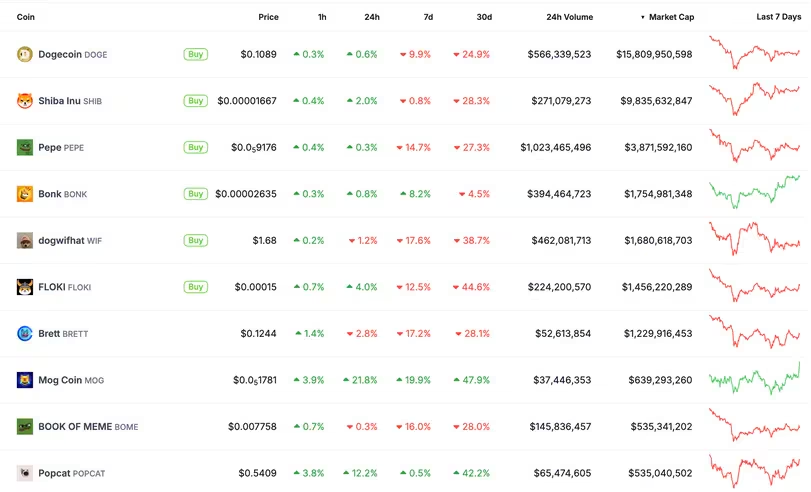Sort by the 7d column header
Screen dimensions: 811x492
point(428,17)
